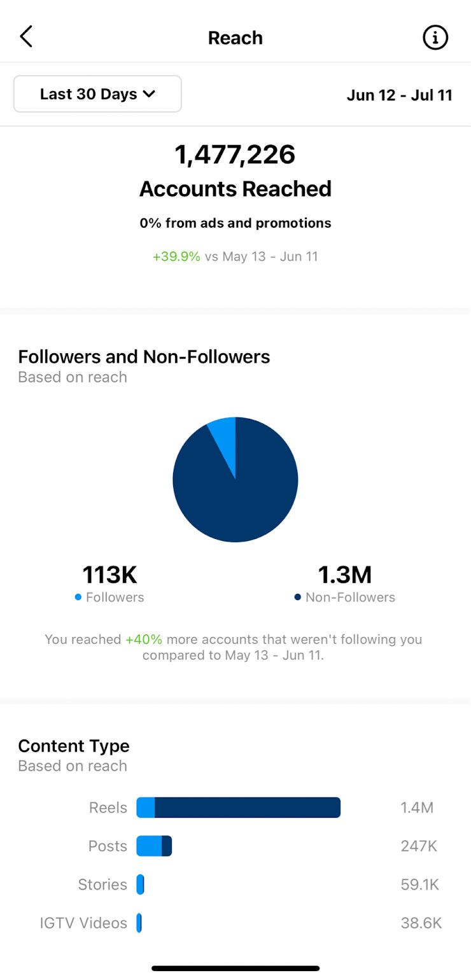The image size is (471, 980).
Task: Tap the IGTV Videos reach bar
Action: (139, 923)
